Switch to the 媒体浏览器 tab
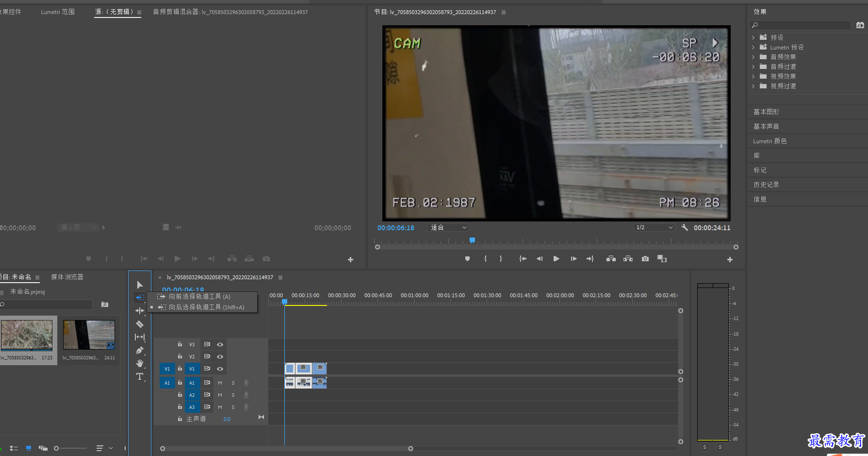 (x=67, y=277)
